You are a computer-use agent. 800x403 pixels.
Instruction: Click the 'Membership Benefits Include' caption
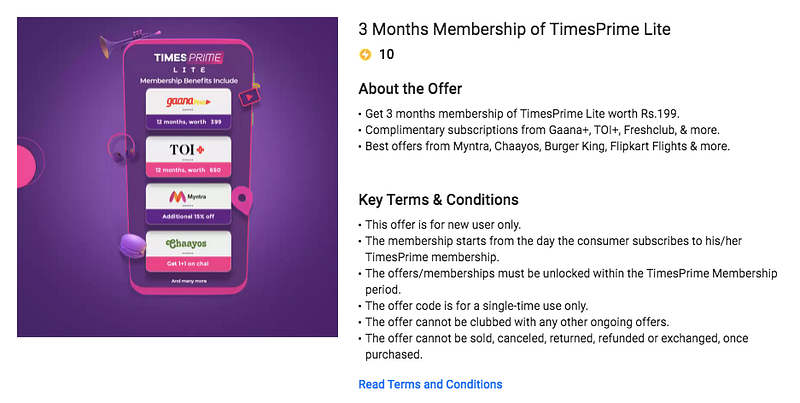(x=189, y=81)
